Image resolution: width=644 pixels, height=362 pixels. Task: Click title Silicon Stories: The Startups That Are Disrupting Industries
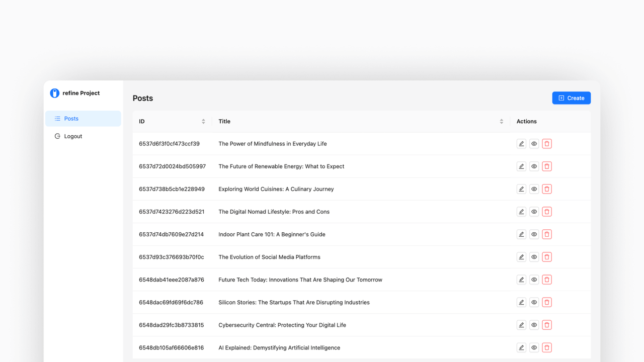pos(294,302)
